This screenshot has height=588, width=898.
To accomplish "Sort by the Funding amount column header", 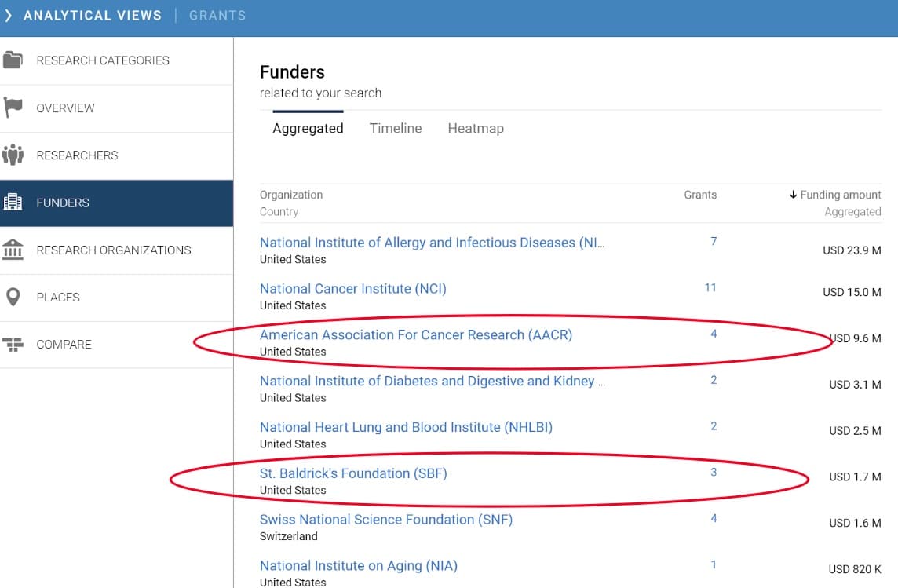I will (x=840, y=195).
